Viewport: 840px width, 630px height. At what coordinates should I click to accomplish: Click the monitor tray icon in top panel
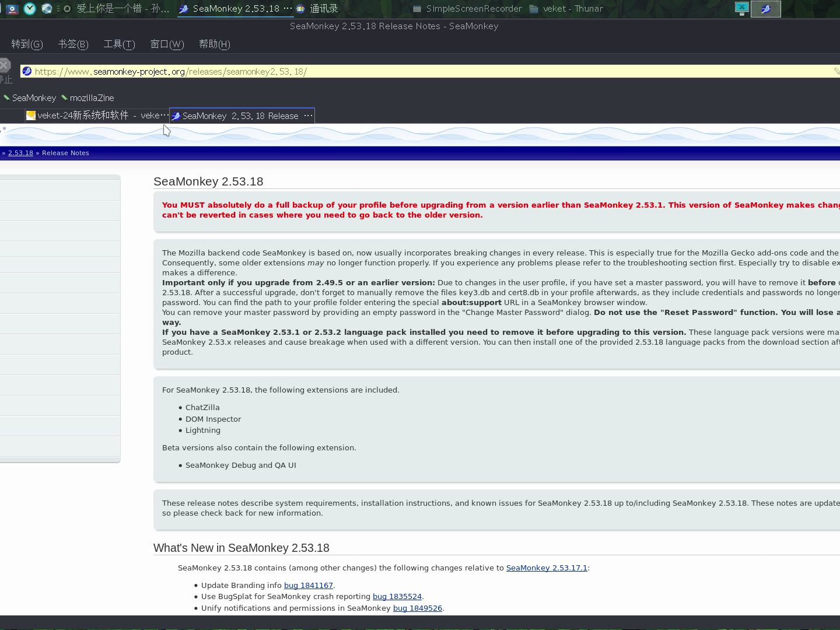(741, 8)
